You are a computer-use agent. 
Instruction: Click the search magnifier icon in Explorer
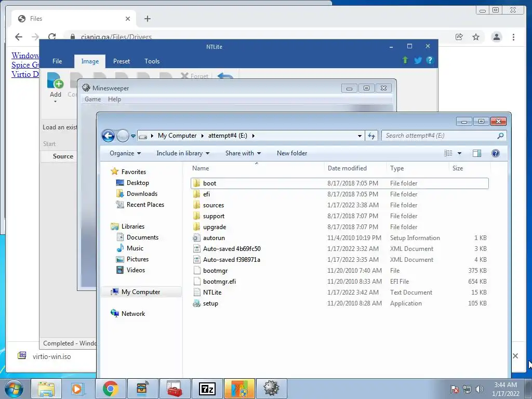tap(500, 136)
